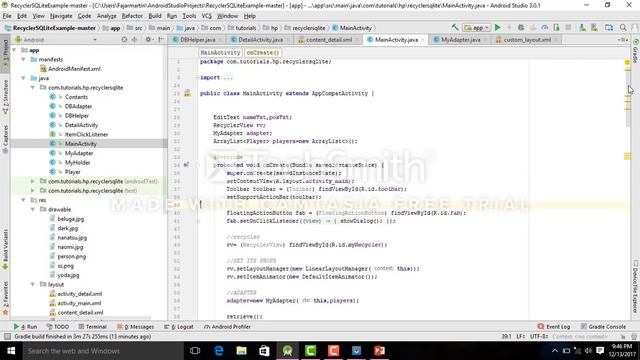
Task: Toggle tool window bars icon in status bar corner
Action: [7, 336]
